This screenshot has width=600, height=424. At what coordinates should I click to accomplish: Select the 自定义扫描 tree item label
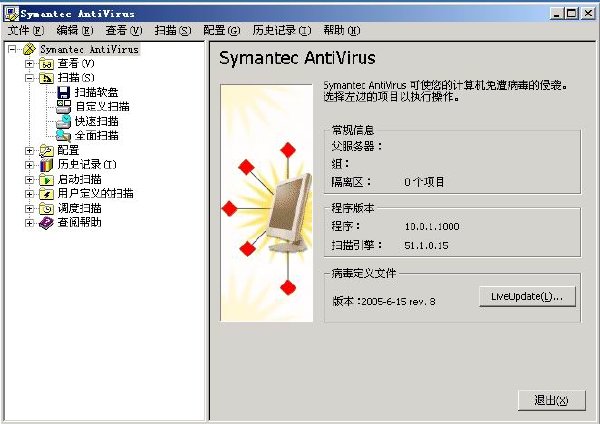pyautogui.click(x=102, y=106)
